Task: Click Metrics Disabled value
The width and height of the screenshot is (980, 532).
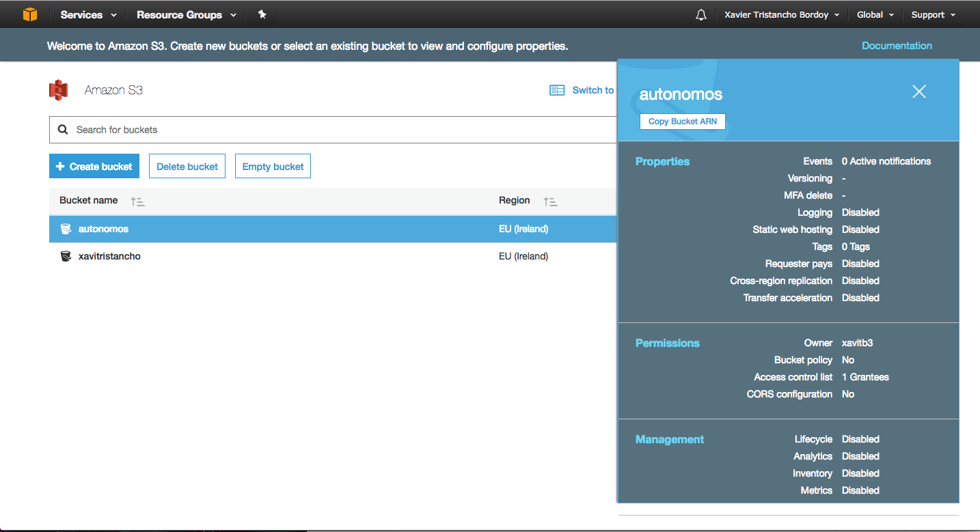Action: (860, 490)
